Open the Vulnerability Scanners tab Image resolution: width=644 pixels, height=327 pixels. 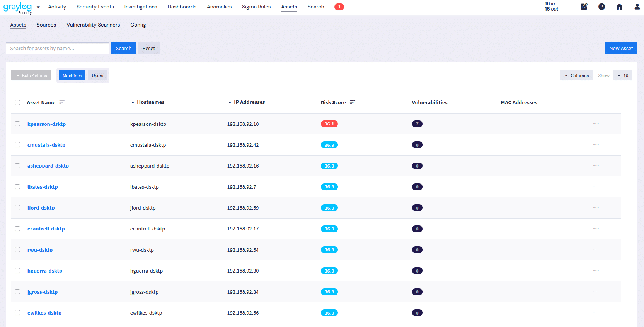tap(93, 25)
